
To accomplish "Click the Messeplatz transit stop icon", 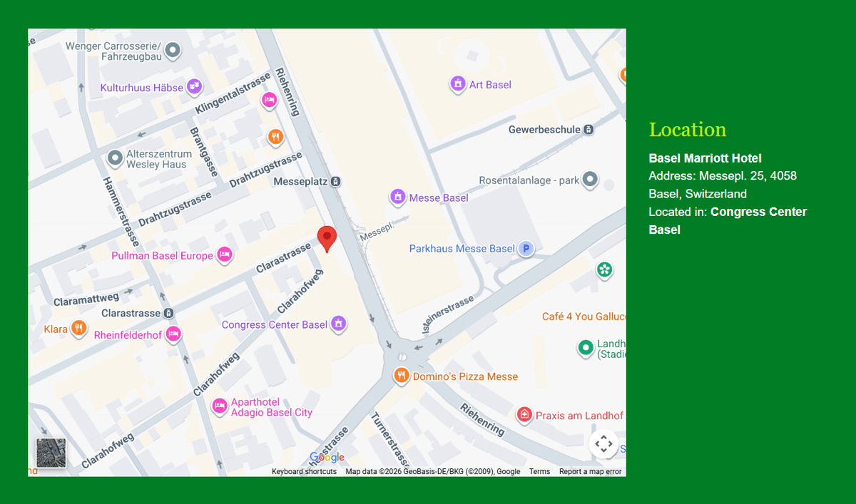I will 335,182.
